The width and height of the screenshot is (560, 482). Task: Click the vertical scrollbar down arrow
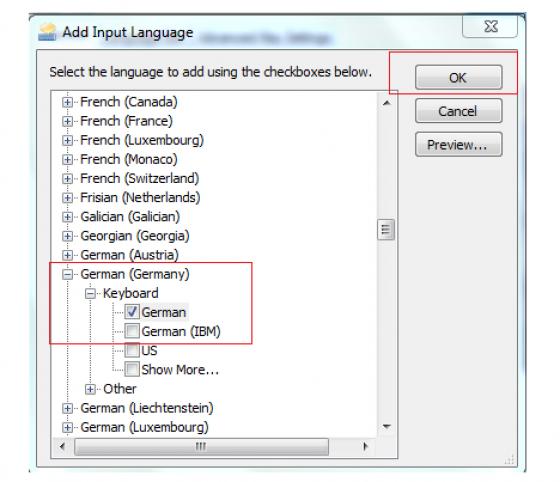[386, 426]
